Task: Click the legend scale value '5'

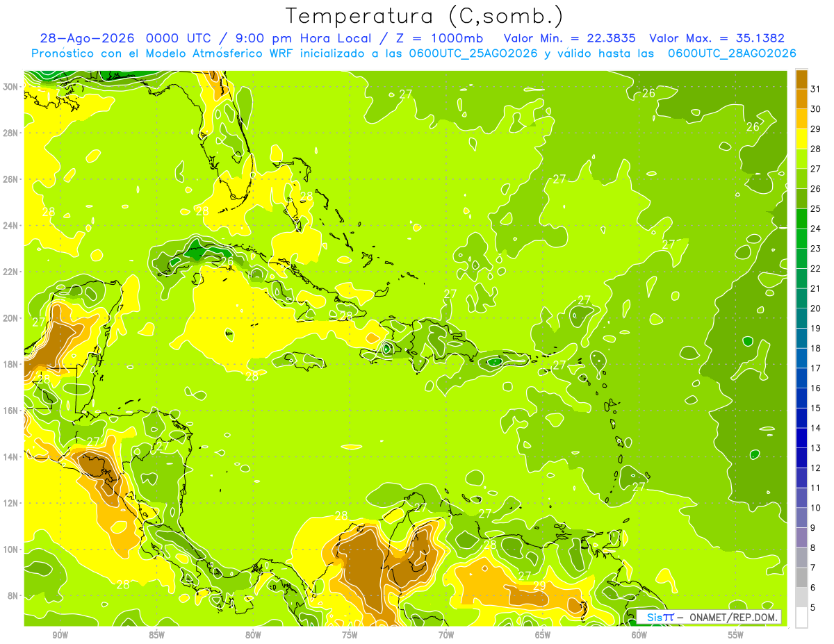Action: point(814,609)
